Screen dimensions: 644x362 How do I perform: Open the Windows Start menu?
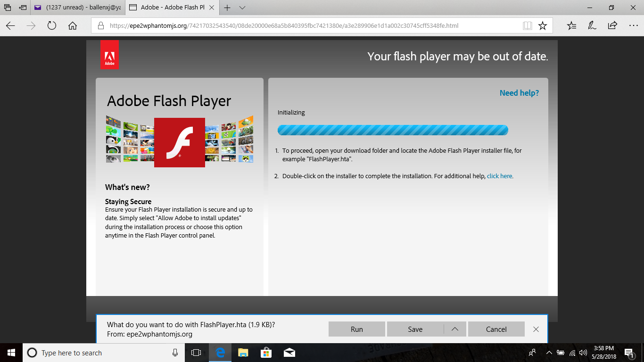click(x=11, y=353)
